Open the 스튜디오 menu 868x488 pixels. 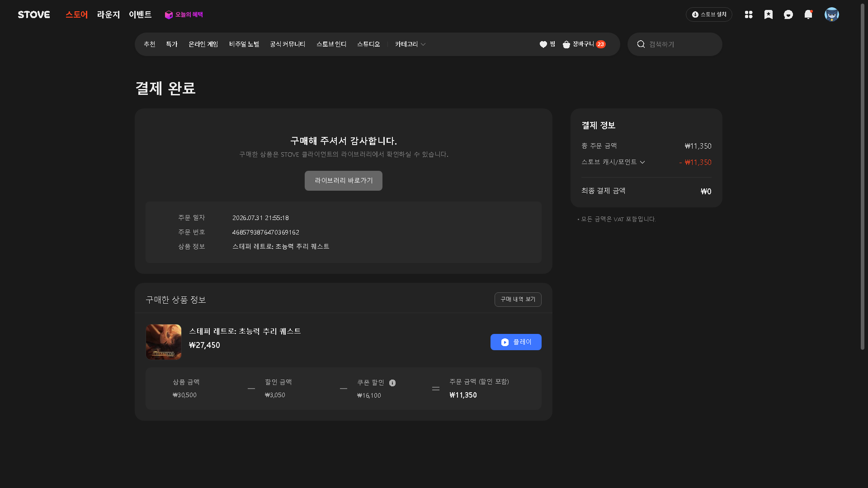click(x=368, y=44)
